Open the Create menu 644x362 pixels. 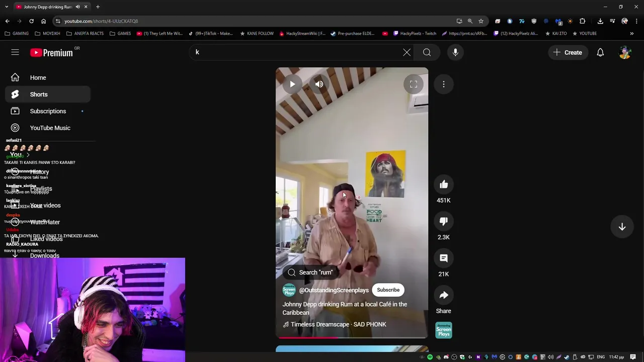pos(568,52)
